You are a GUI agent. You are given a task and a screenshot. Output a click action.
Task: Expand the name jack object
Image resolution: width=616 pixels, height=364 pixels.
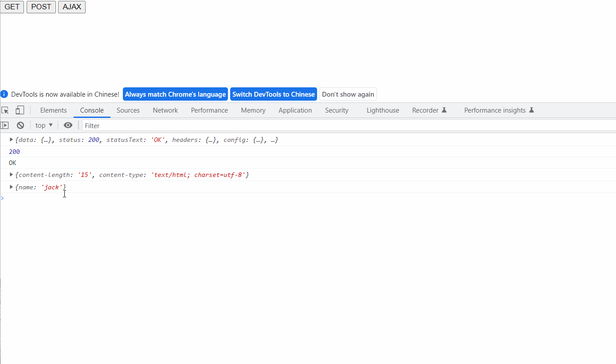12,187
